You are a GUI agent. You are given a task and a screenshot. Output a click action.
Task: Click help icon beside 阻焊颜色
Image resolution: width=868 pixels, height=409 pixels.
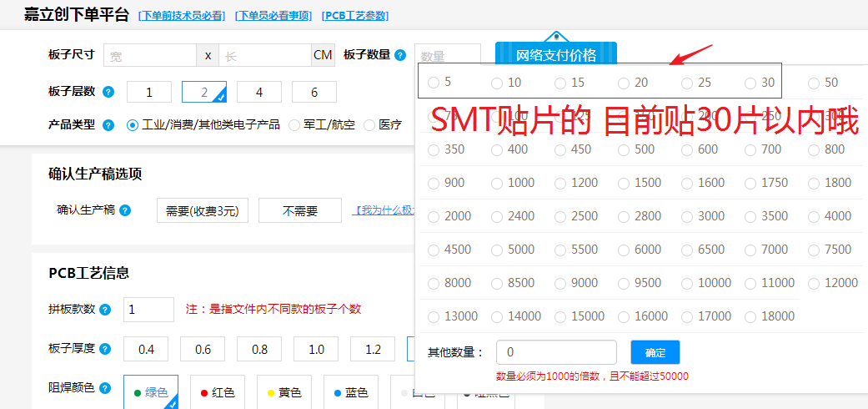pos(105,388)
